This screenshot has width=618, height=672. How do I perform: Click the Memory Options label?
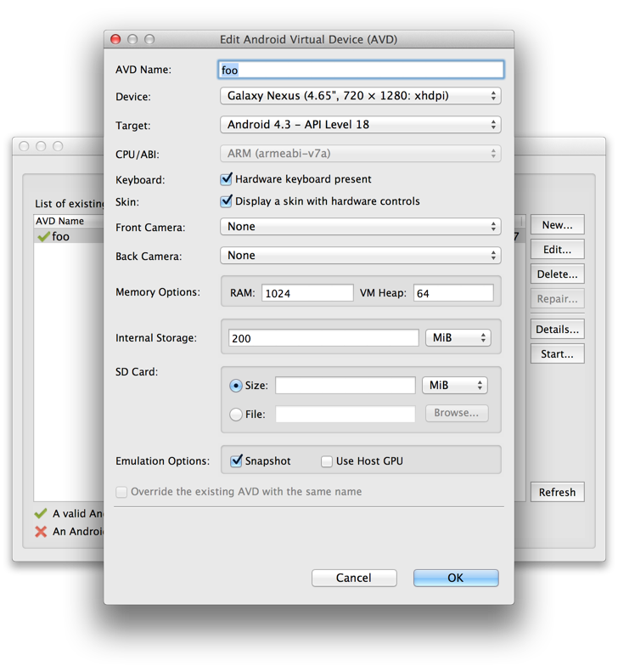[x=158, y=292]
